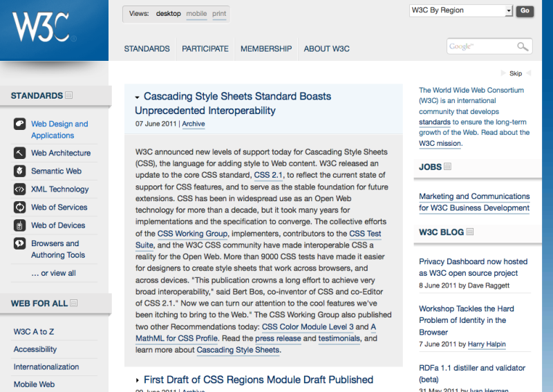553x392 pixels.
Task: Open the Accessibility link
Action: (35, 349)
